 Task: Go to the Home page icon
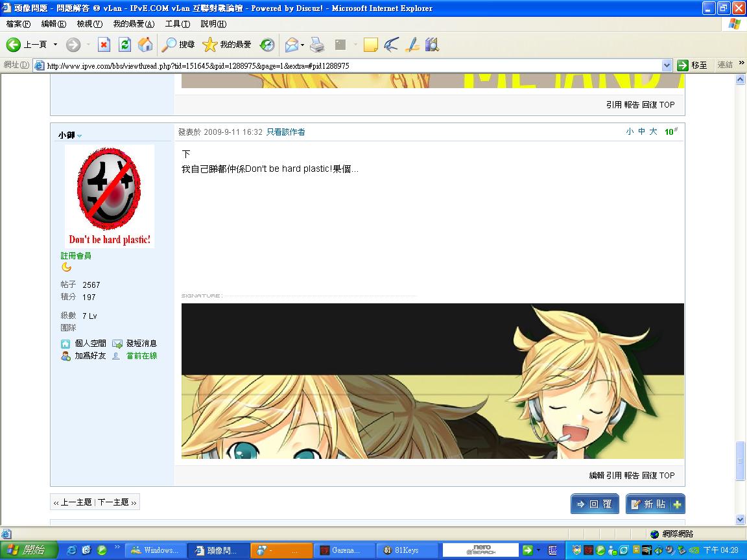[145, 45]
